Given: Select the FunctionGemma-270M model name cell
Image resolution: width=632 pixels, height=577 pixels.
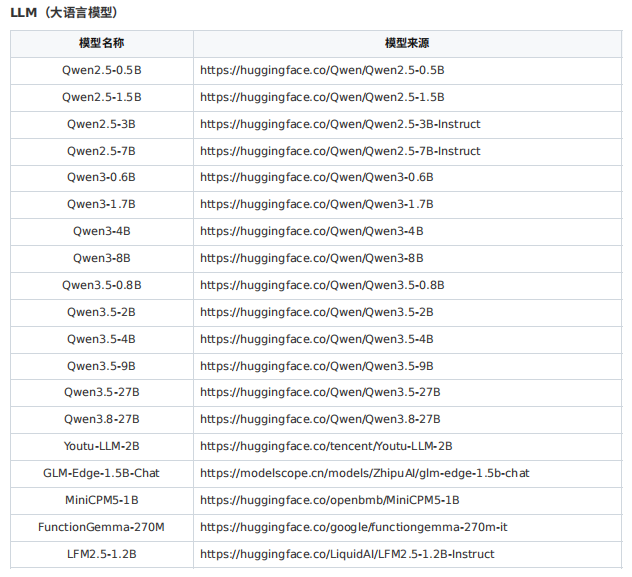Looking at the screenshot, I should [102, 527].
